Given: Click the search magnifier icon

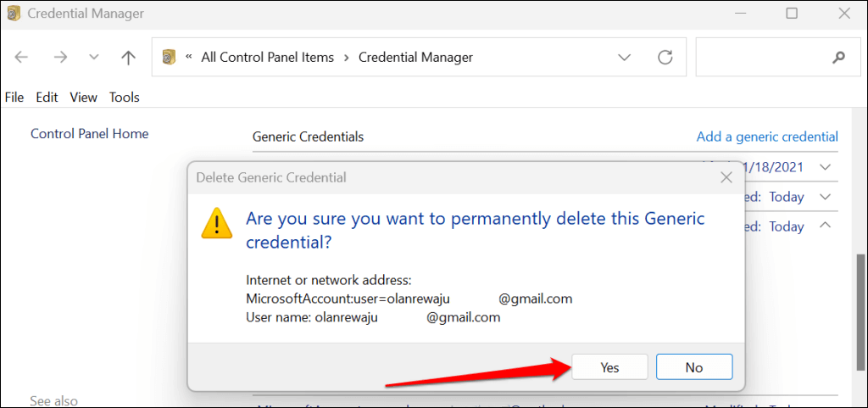Looking at the screenshot, I should [x=839, y=58].
